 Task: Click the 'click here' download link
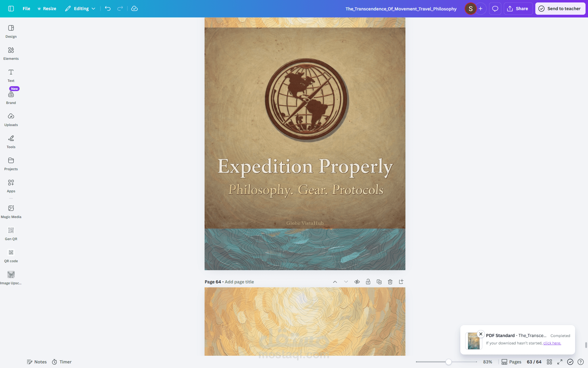552,343
